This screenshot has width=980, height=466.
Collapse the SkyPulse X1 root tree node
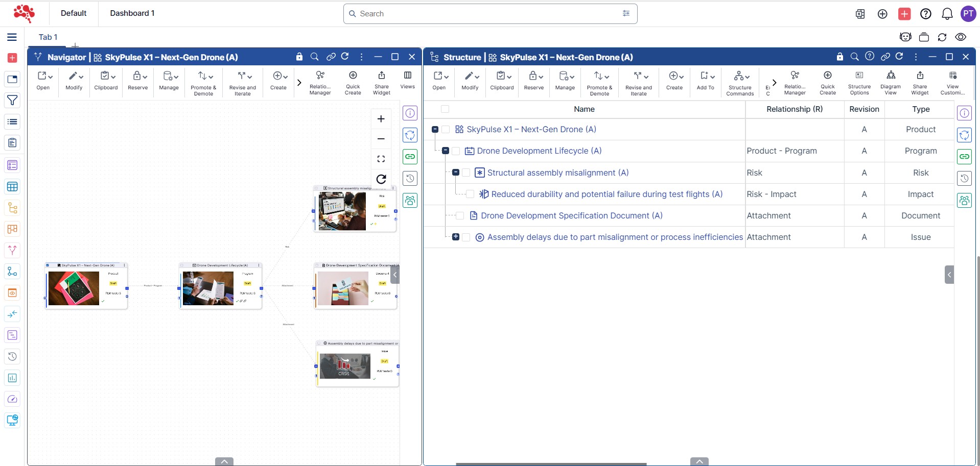point(435,130)
